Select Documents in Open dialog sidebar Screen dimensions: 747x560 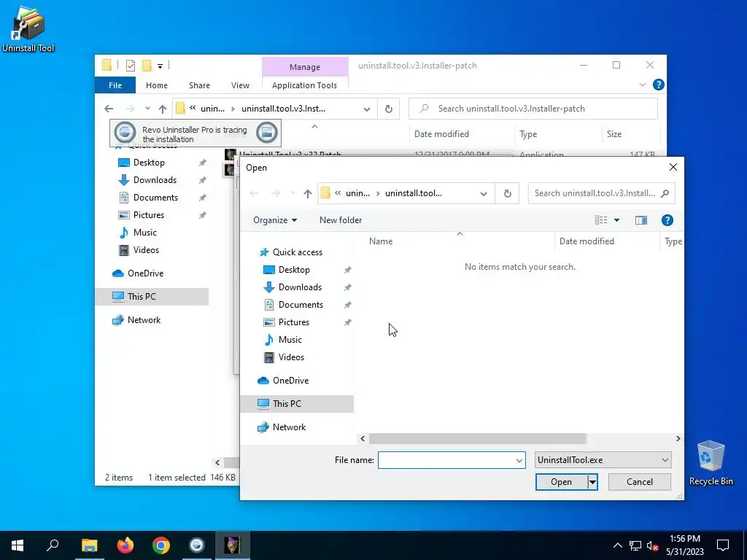pos(301,305)
